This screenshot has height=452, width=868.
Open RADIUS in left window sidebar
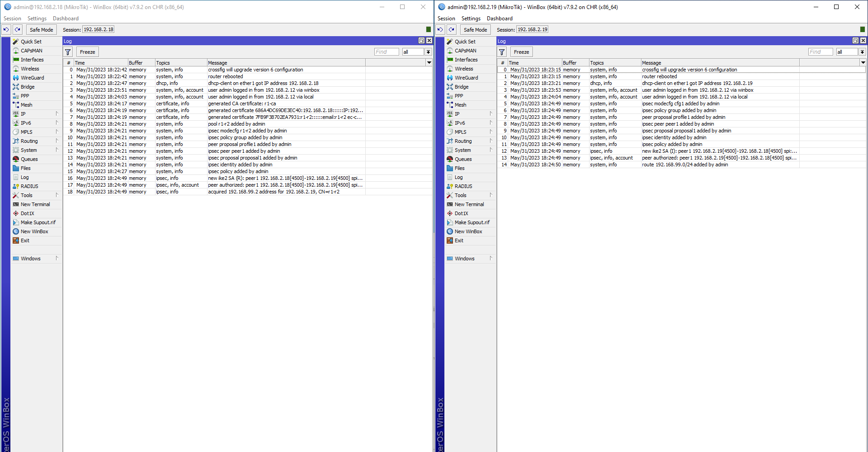29,186
